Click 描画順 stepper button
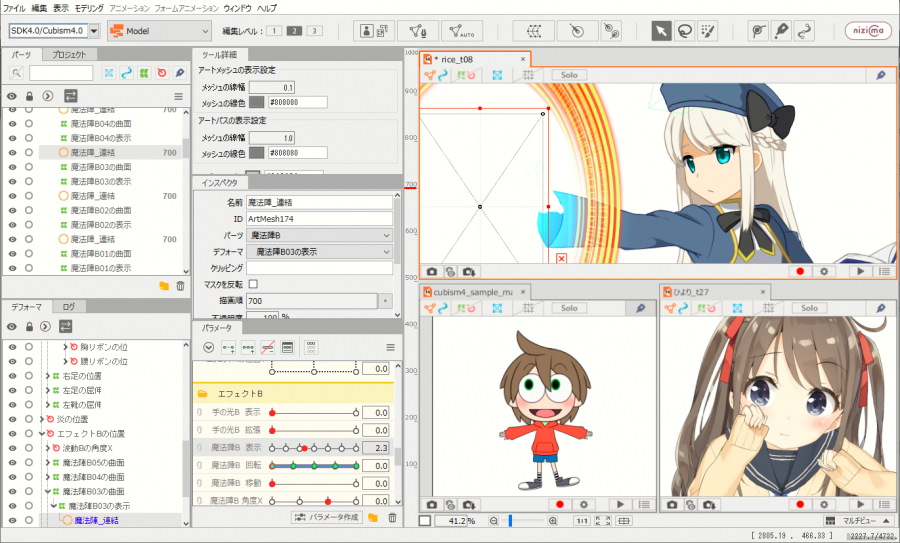900x543 pixels. coord(385,301)
